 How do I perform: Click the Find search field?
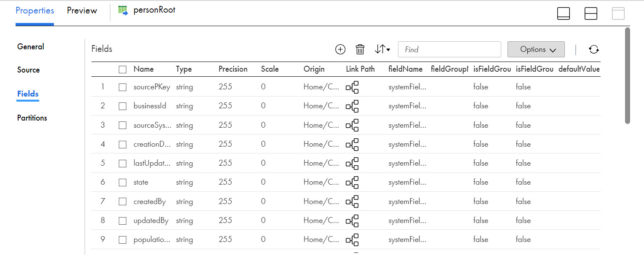coord(449,49)
